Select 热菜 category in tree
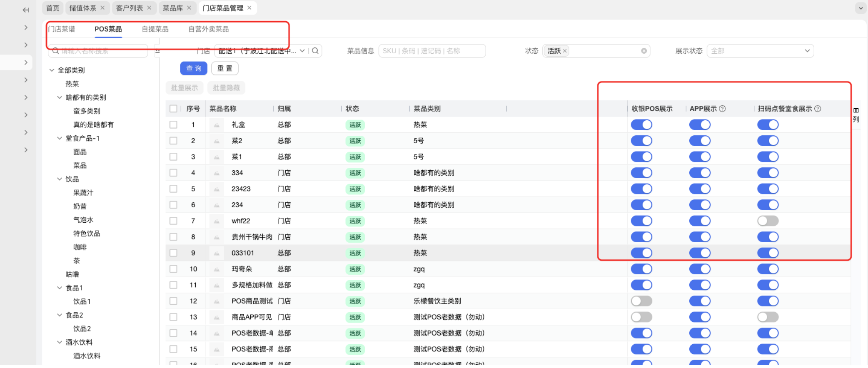This screenshot has width=868, height=368. pos(72,84)
